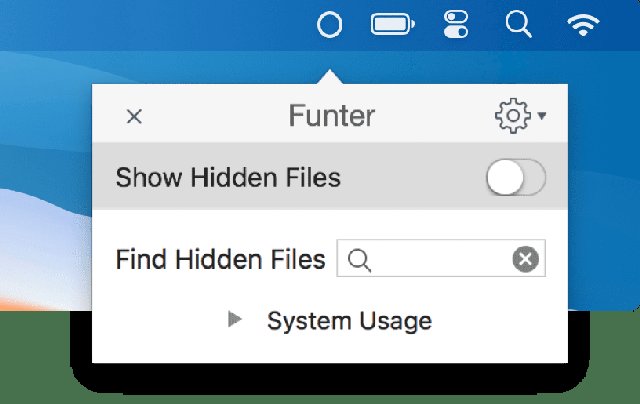The image size is (640, 404).
Task: Click empty menu bar area left of Funter icon
Action: tap(150, 24)
